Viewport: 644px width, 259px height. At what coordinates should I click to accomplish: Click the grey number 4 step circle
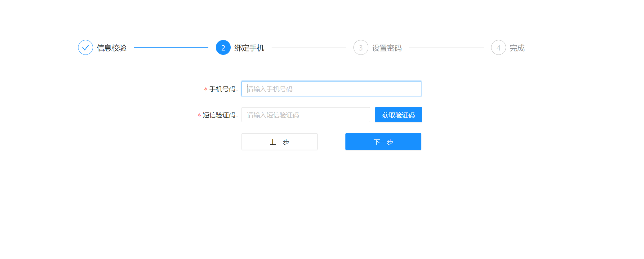pyautogui.click(x=499, y=47)
